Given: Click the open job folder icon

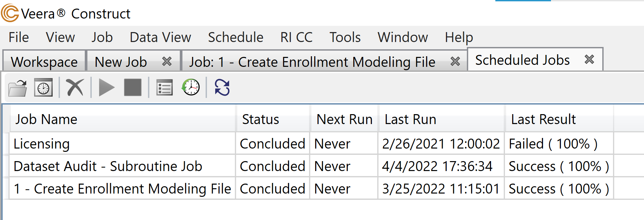Looking at the screenshot, I should (18, 88).
